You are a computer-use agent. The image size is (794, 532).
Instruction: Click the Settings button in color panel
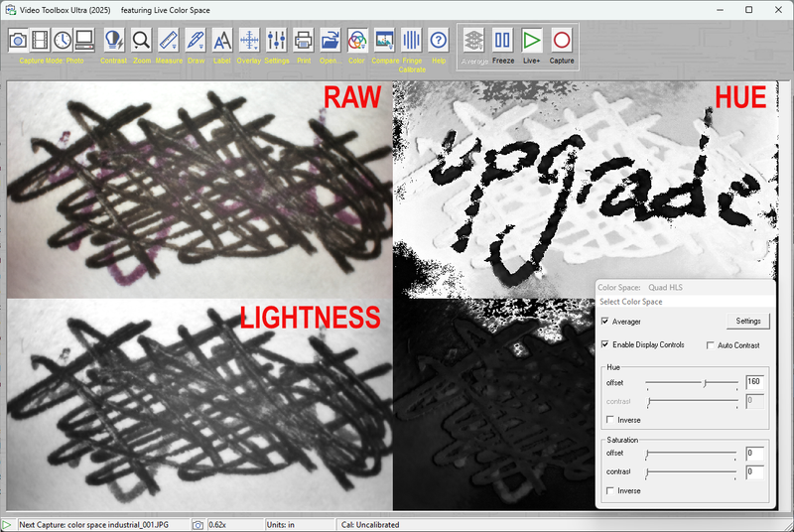pyautogui.click(x=747, y=322)
